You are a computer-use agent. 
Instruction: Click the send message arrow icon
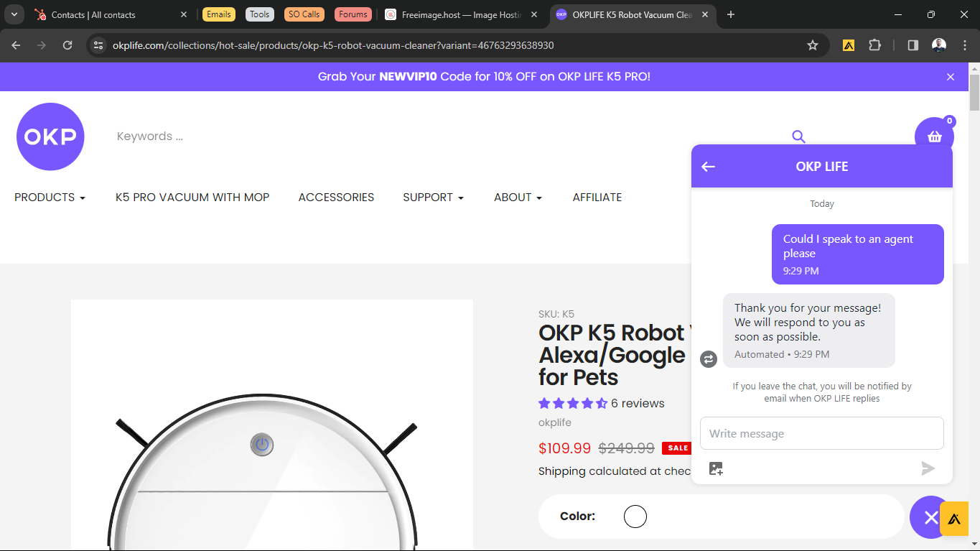click(x=928, y=468)
